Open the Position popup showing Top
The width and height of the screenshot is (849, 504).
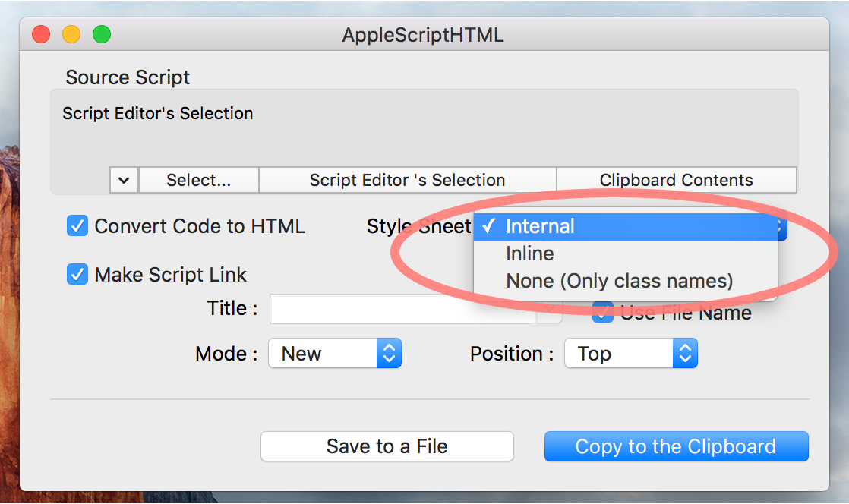[631, 354]
